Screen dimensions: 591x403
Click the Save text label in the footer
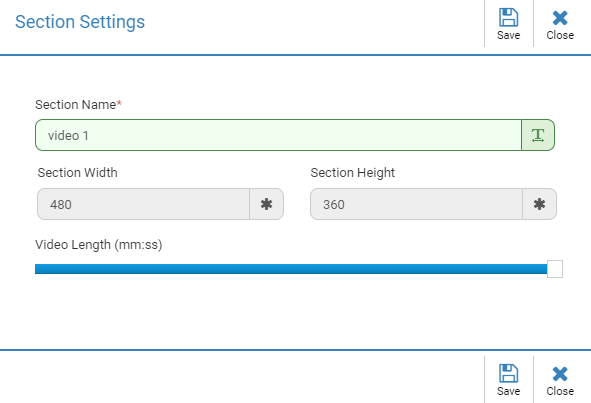coord(508,391)
